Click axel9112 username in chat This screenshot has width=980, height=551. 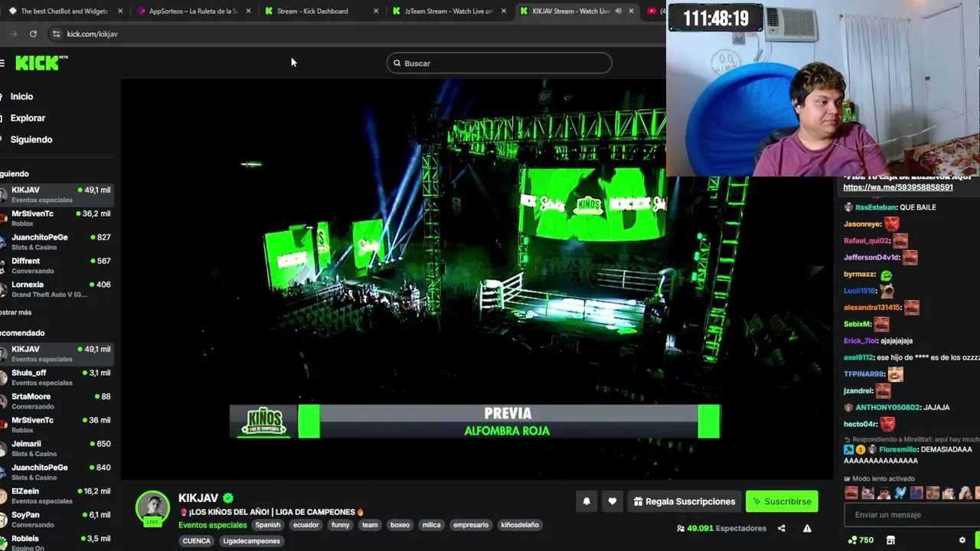858,357
